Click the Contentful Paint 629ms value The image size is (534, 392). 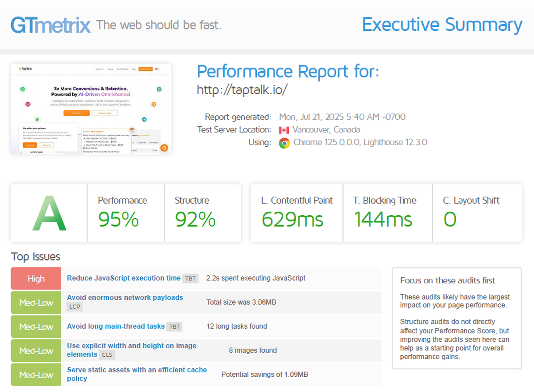[x=292, y=220]
